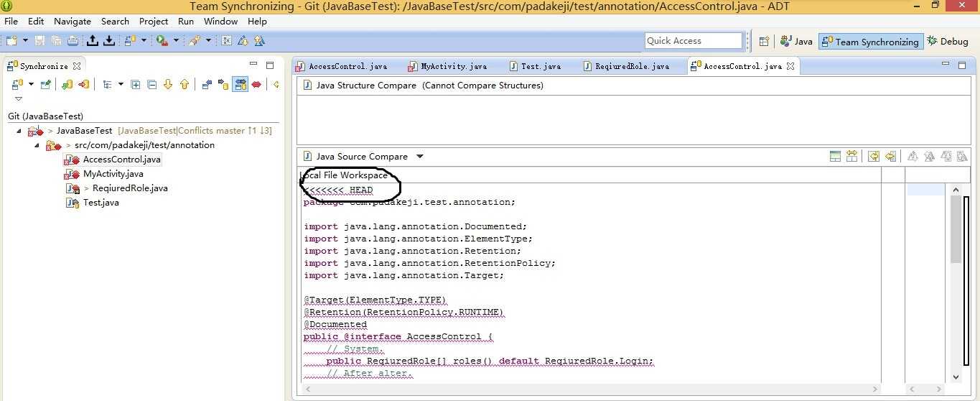Click the red Push icon in Synchronize view
The width and height of the screenshot is (980, 401).
pos(84,84)
